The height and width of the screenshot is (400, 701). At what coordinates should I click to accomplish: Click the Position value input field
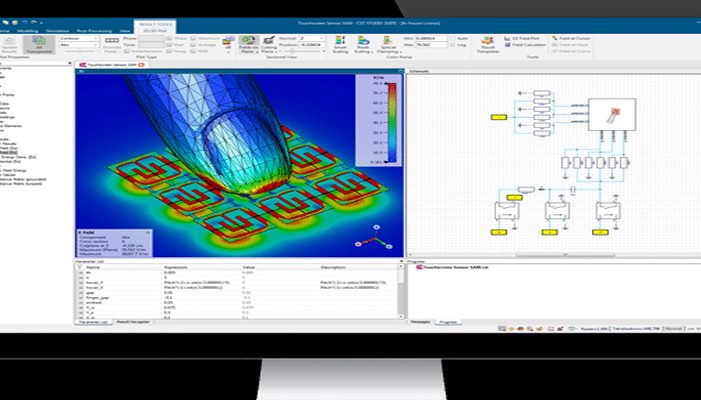pyautogui.click(x=314, y=45)
